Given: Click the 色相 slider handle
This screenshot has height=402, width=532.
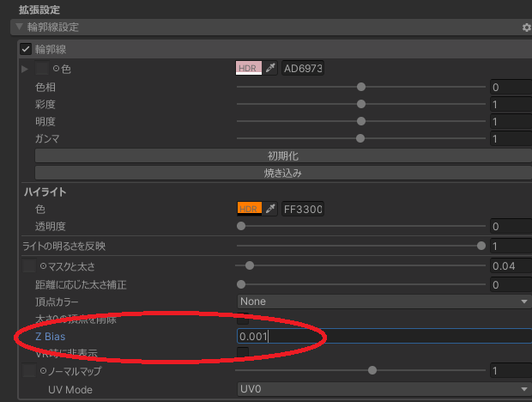Looking at the screenshot, I should tap(361, 87).
